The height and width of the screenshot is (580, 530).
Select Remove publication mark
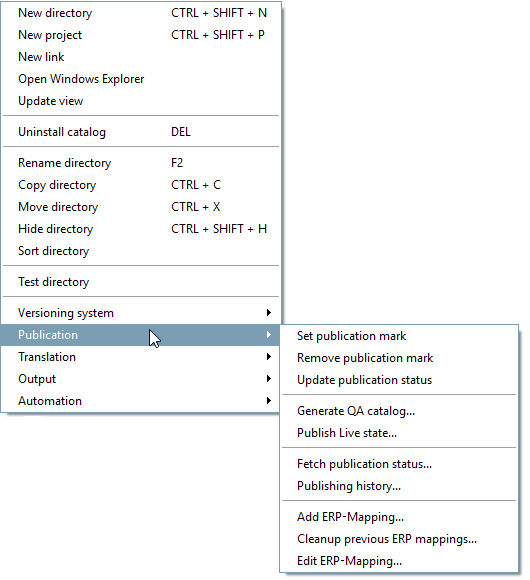399,358
